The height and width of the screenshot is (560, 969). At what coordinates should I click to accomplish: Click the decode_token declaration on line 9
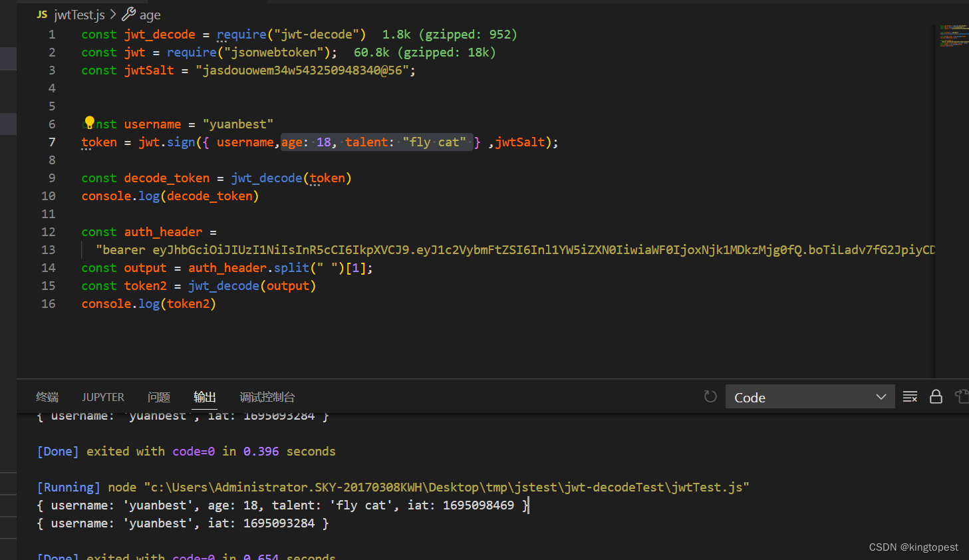pyautogui.click(x=167, y=178)
